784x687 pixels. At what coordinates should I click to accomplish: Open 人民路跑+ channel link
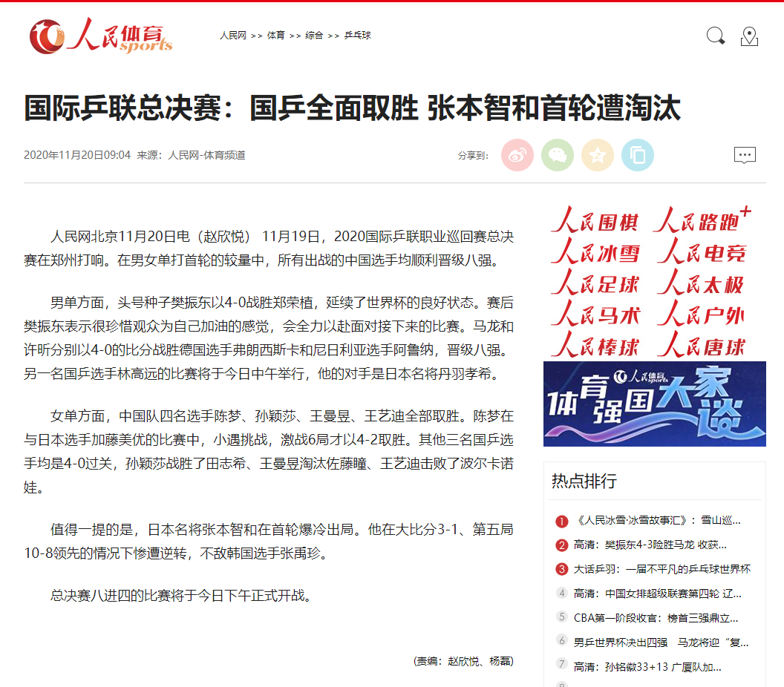tap(702, 220)
